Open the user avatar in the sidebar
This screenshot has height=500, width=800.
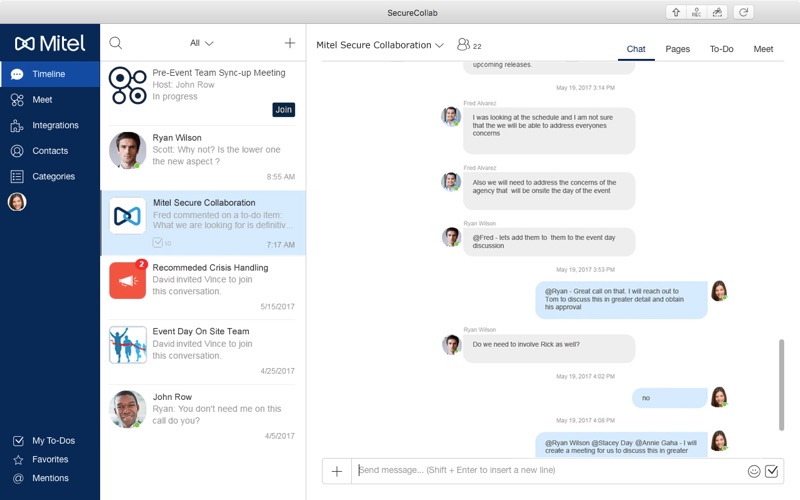click(17, 202)
